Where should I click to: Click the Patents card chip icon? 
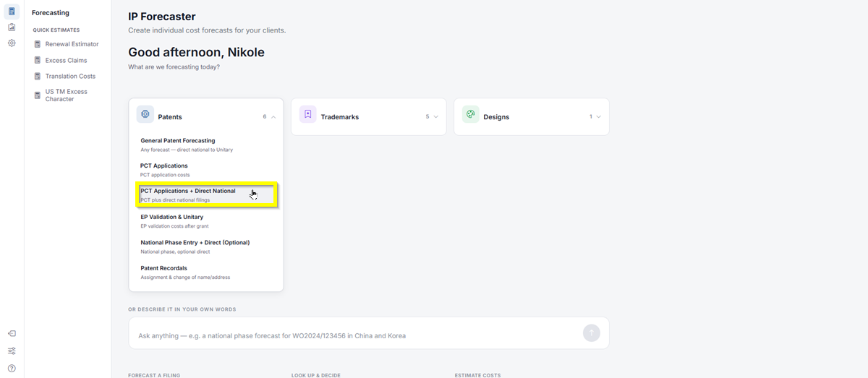(145, 114)
